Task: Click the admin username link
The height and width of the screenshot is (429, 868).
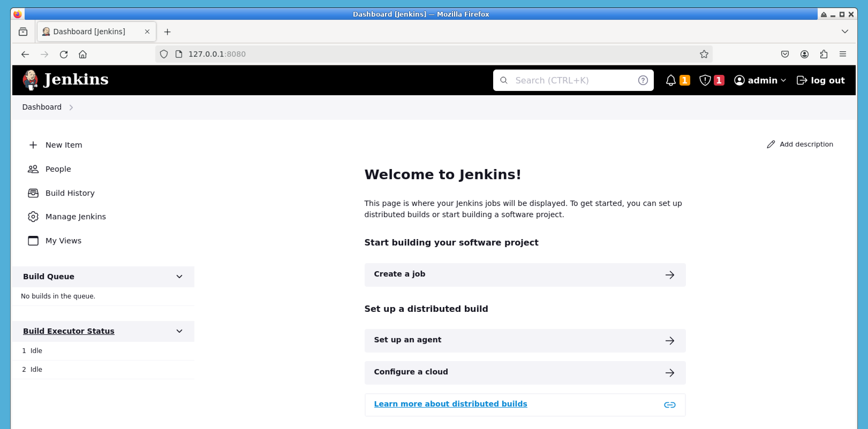Action: click(x=763, y=81)
